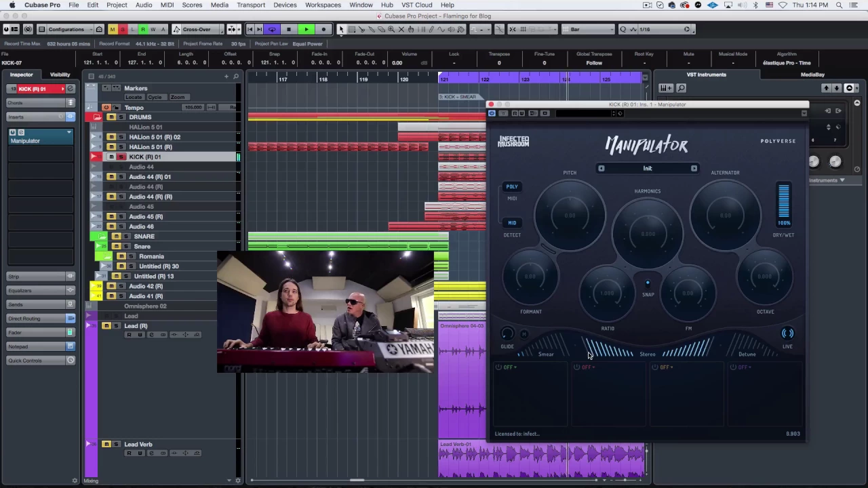Stop playback in the transport bar
The height and width of the screenshot is (488, 868).
[289, 29]
